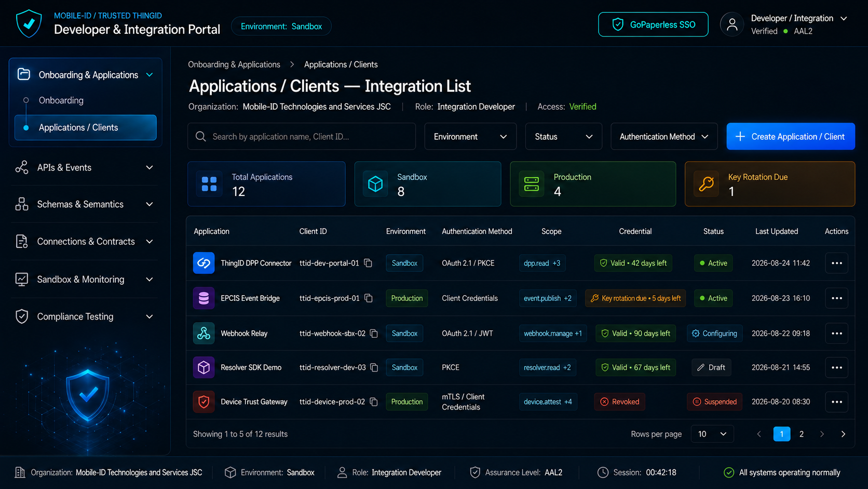Viewport: 868px width, 489px height.
Task: Open actions menu for EPCIS Event Bridge
Action: 836,298
